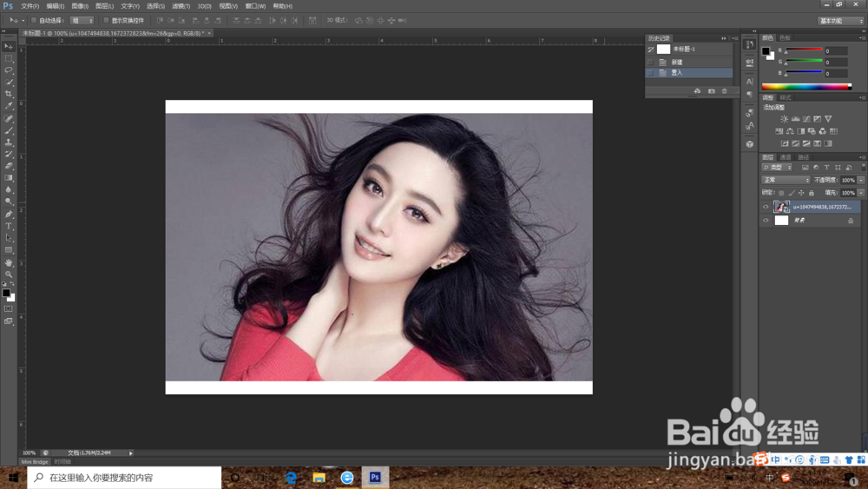Viewport: 868px width, 489px height.
Task: Toggle layer filtering switch on Layers panel
Action: (863, 168)
